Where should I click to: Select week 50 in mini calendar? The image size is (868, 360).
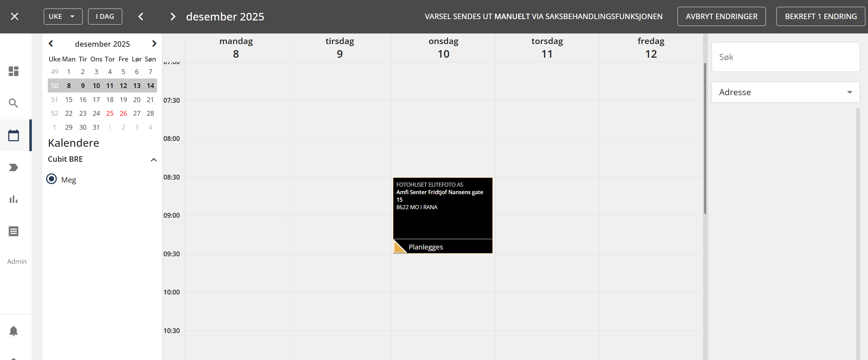(55, 86)
